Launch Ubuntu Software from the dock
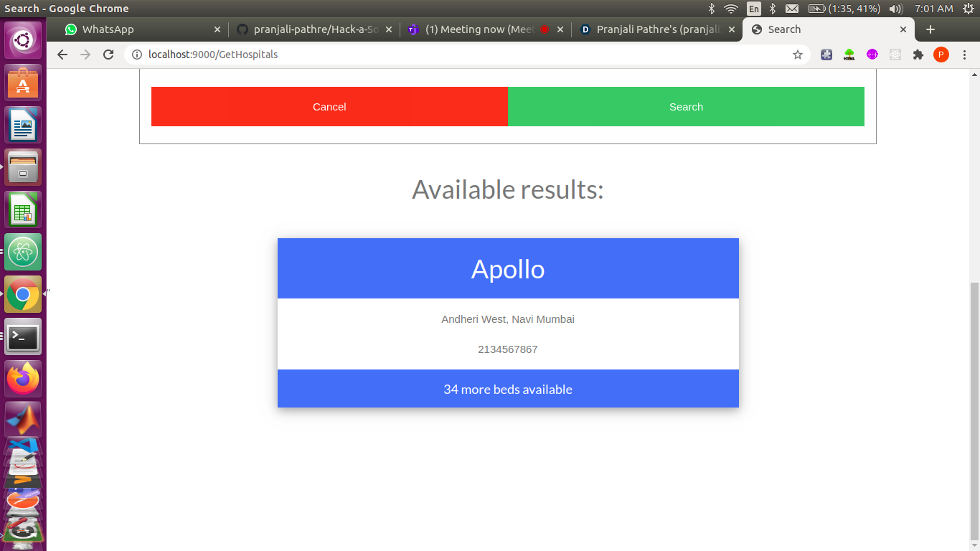Screen dimensions: 980x551 [23, 83]
